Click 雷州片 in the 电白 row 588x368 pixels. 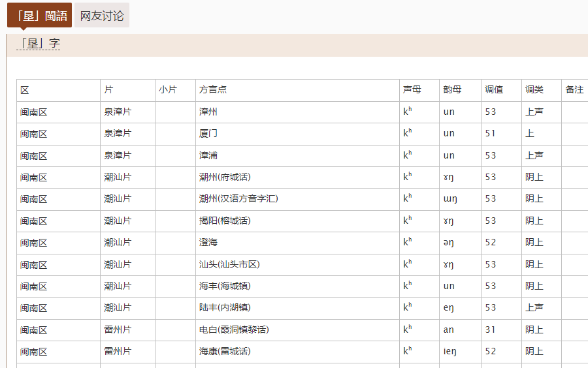click(118, 330)
